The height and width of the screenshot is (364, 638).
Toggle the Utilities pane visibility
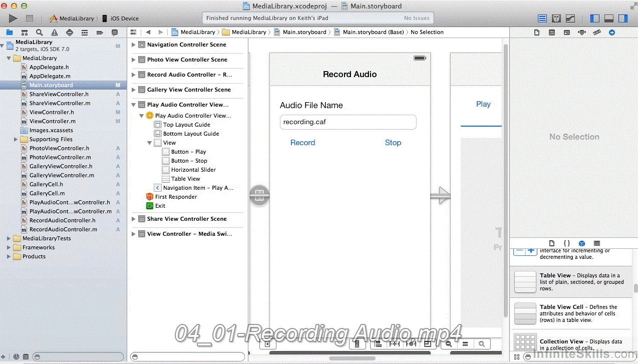[623, 19]
